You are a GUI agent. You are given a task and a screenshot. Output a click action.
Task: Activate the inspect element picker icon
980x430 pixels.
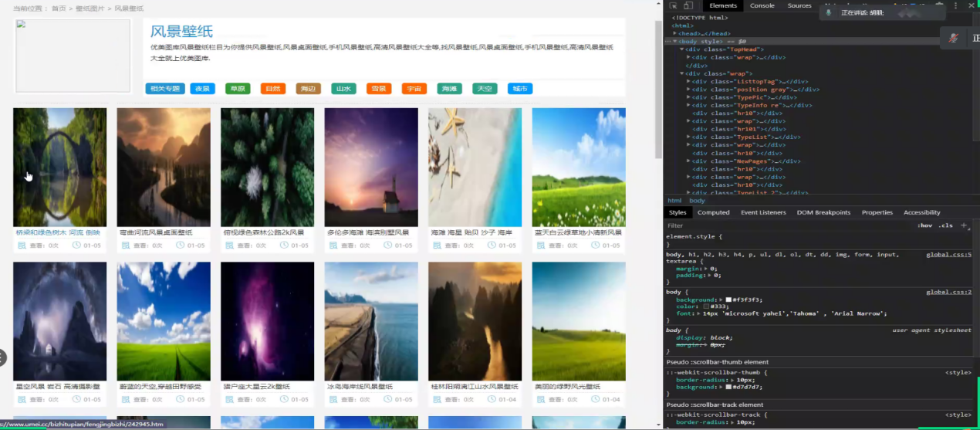click(x=674, y=5)
